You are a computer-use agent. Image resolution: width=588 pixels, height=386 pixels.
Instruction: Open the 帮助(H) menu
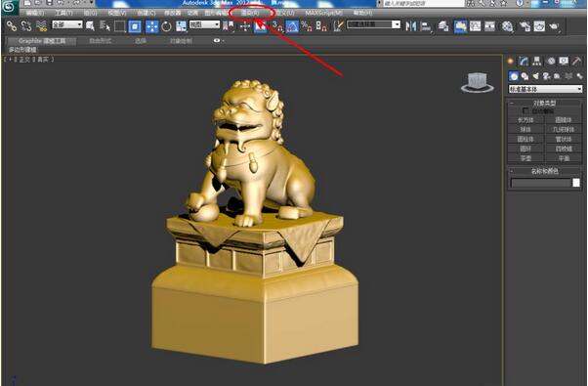click(x=363, y=13)
